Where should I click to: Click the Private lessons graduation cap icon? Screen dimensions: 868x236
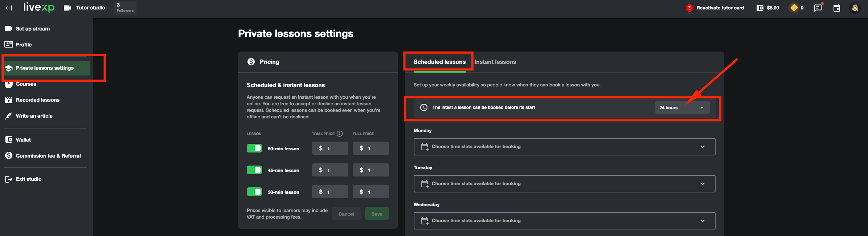[9, 68]
